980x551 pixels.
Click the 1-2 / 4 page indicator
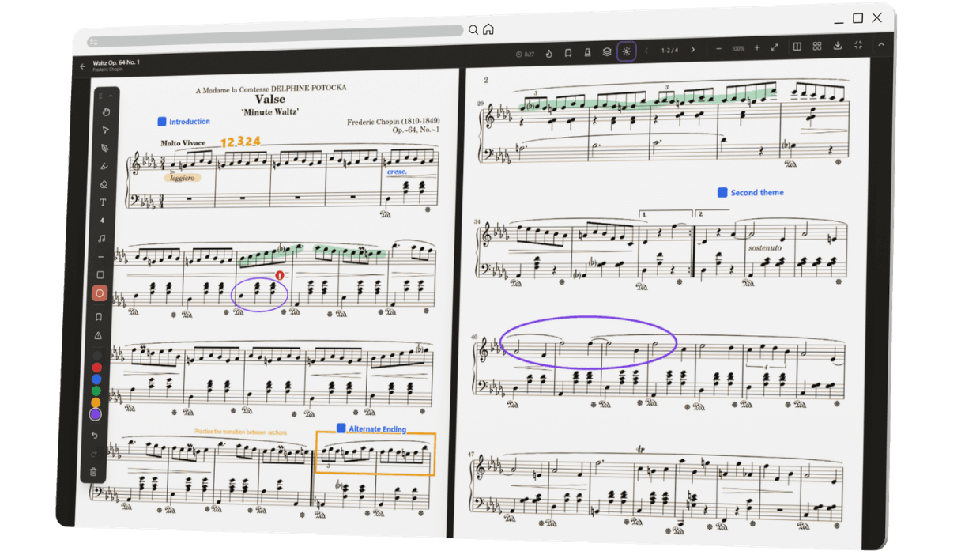point(669,51)
